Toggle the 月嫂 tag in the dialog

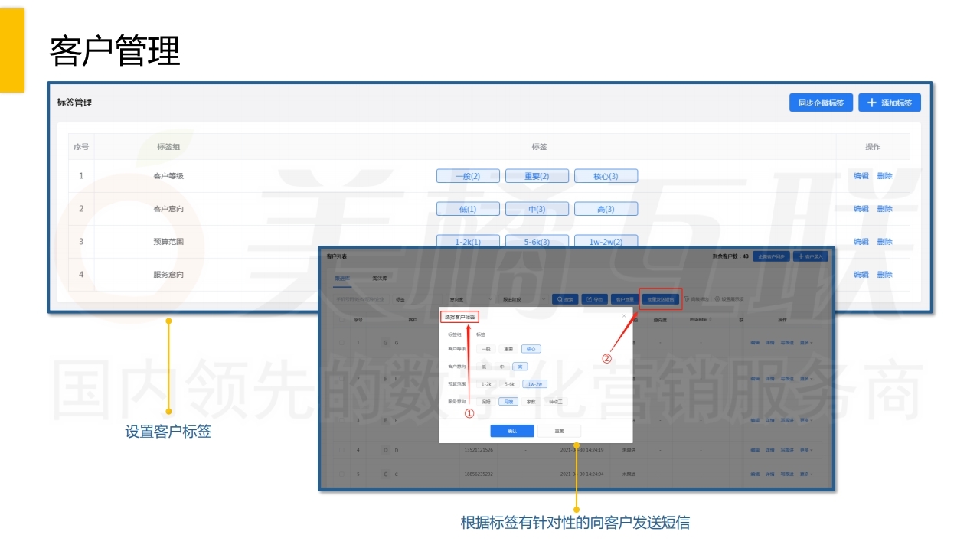(x=508, y=402)
